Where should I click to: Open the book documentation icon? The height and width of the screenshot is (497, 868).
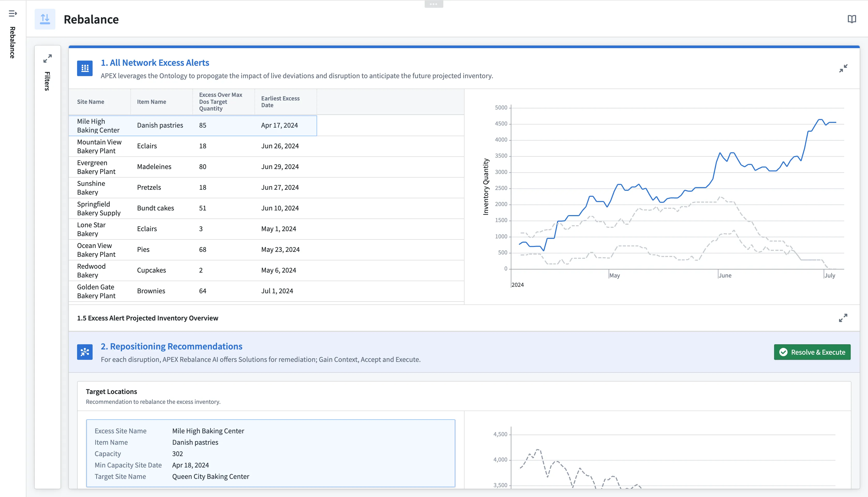click(x=852, y=19)
